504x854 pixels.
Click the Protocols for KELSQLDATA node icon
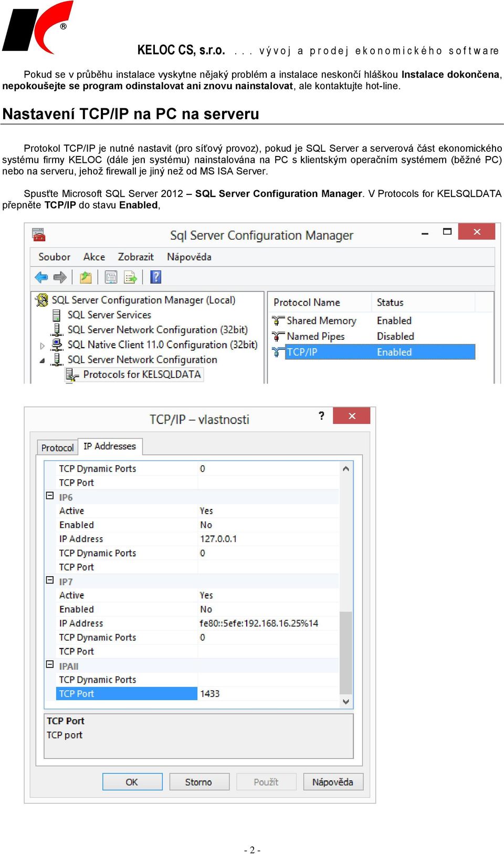72,374
